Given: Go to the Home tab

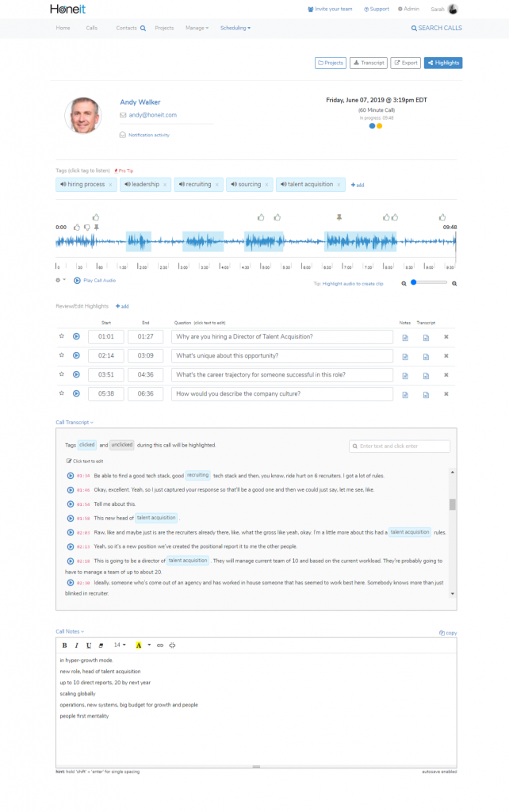Looking at the screenshot, I should click(63, 28).
